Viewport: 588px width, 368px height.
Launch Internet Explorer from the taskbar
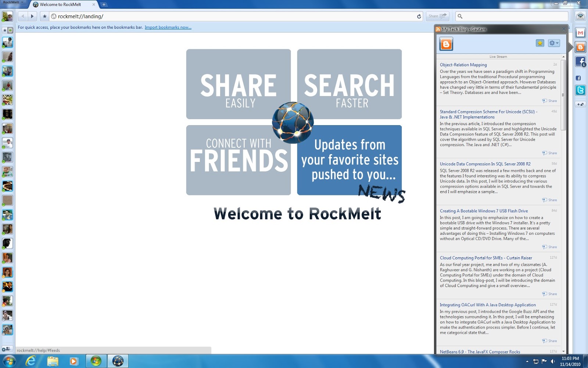31,361
